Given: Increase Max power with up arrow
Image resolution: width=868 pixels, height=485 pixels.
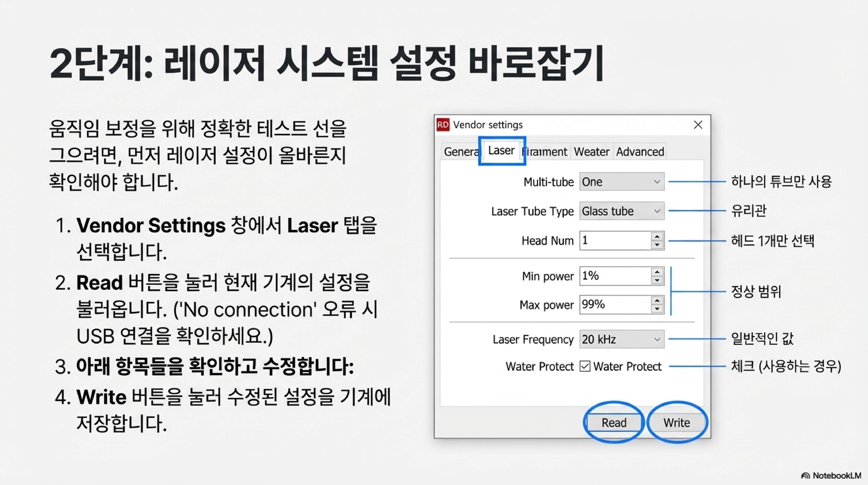Looking at the screenshot, I should click(x=657, y=301).
